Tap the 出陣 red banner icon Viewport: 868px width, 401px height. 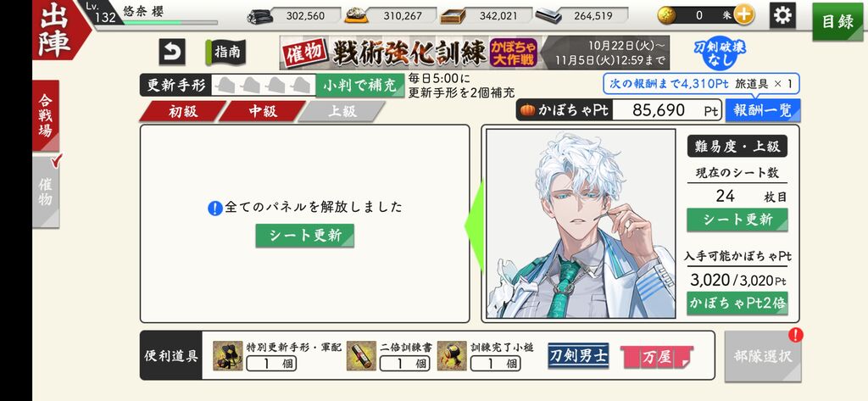[x=58, y=30]
